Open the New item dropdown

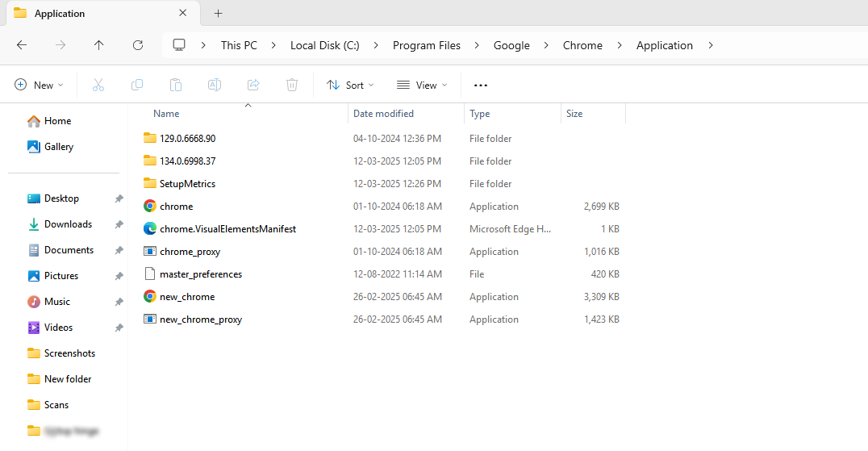[39, 85]
